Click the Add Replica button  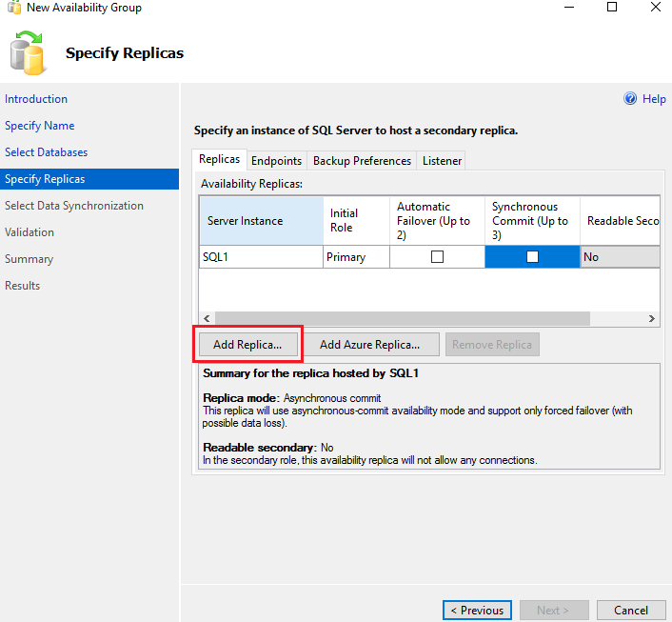(x=247, y=345)
